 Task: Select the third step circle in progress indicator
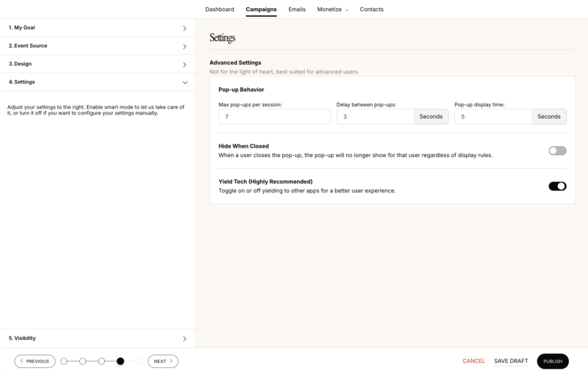tap(101, 361)
